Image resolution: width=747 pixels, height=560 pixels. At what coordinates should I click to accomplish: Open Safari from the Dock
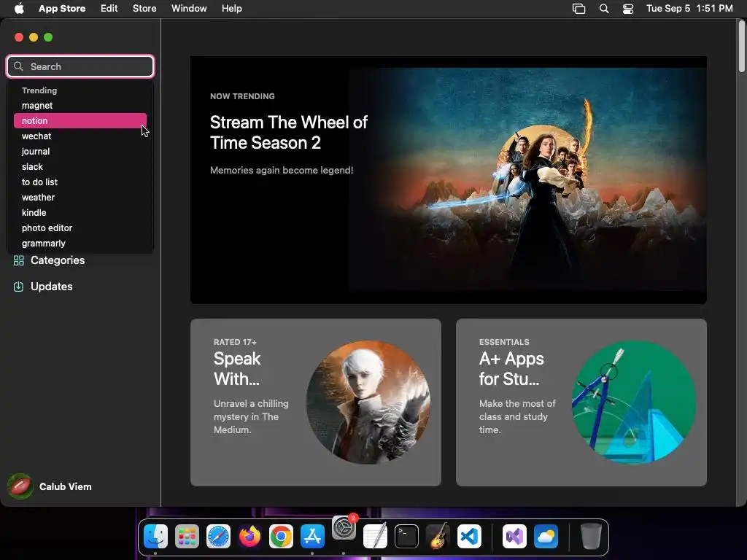click(x=218, y=537)
